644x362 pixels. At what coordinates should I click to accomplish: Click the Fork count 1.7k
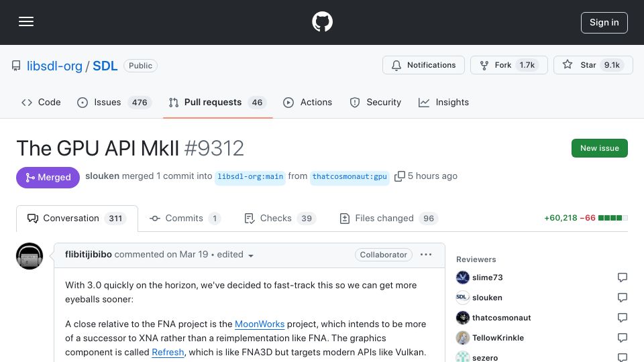527,65
